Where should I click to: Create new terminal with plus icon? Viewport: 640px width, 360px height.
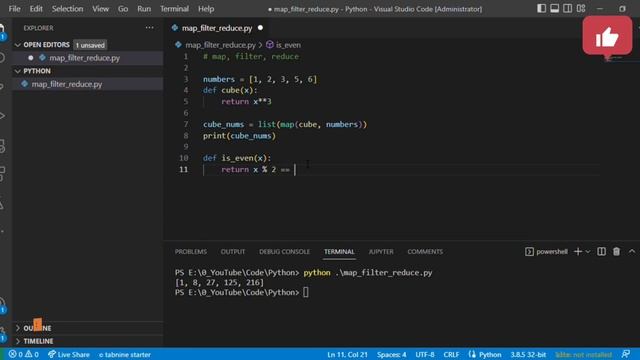click(578, 252)
